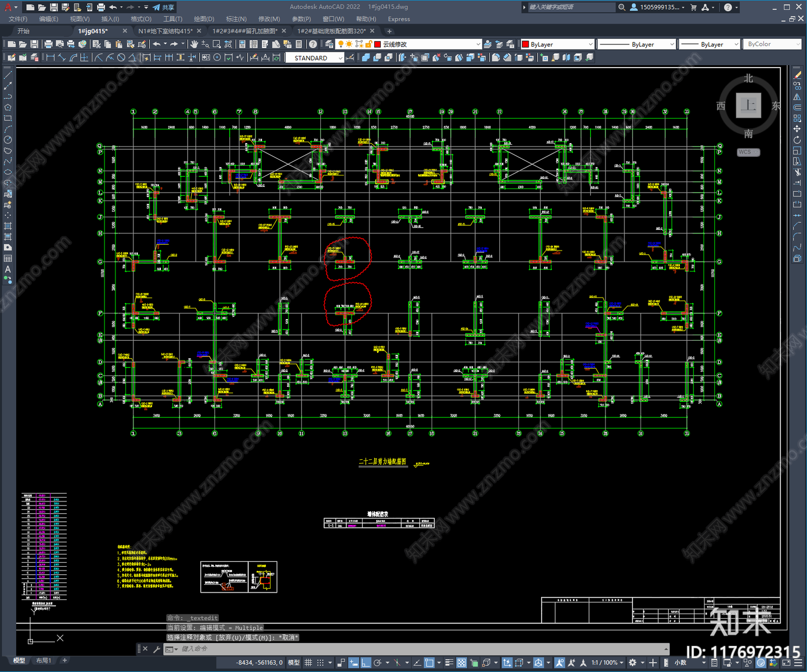
Task: Click the Help question mark in toolbar
Action: (x=313, y=44)
